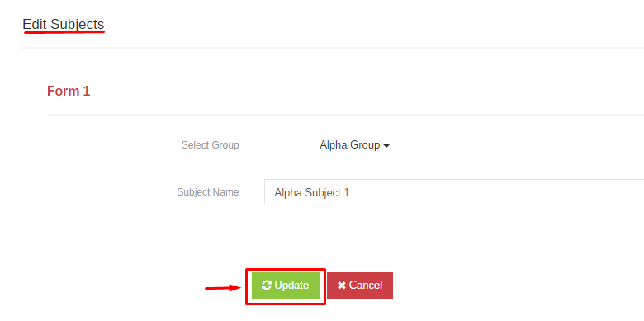Click the divider line below Form 1

(345, 115)
